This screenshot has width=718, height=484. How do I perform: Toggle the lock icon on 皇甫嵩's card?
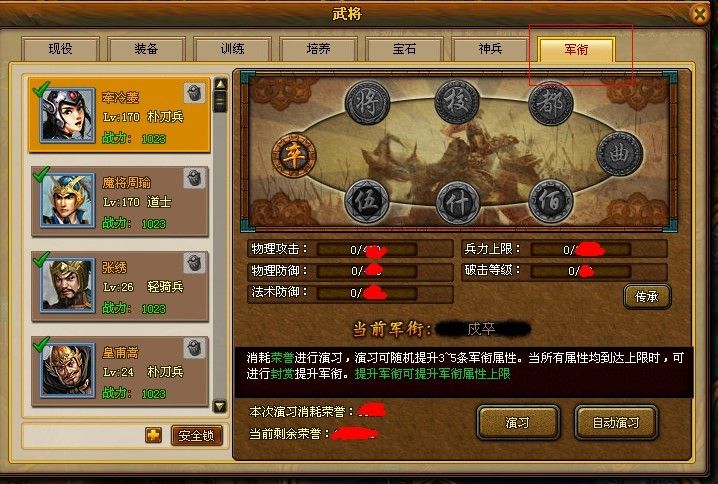point(194,348)
